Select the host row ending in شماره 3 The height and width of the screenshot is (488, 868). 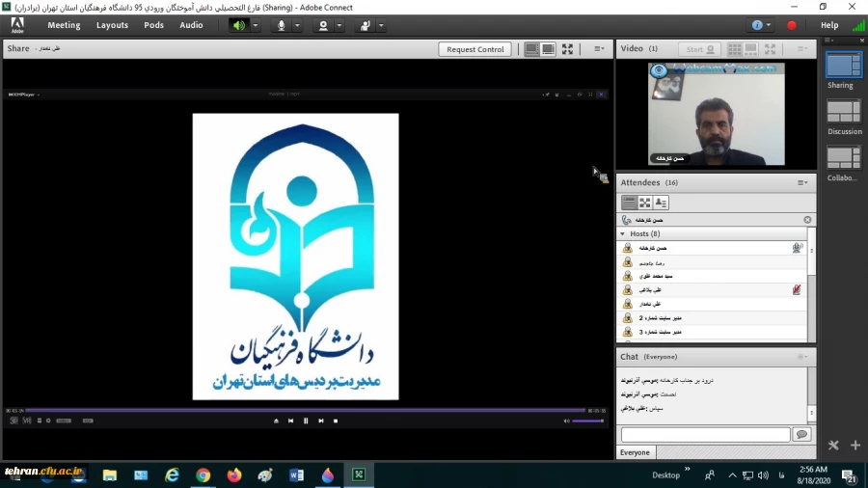click(712, 332)
